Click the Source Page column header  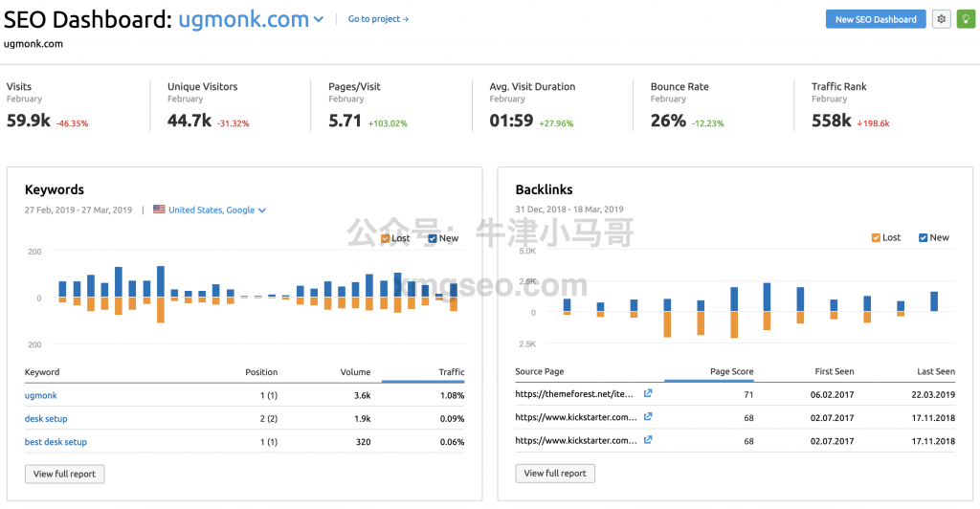coord(540,371)
